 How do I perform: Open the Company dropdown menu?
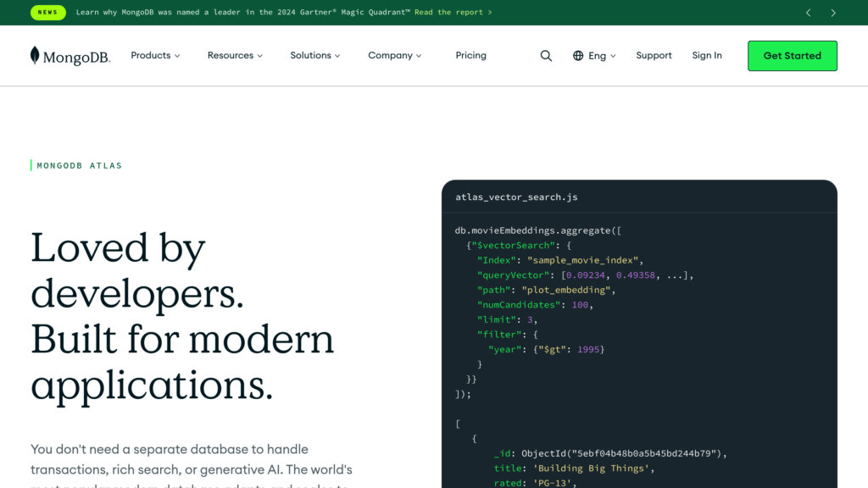[x=395, y=56]
